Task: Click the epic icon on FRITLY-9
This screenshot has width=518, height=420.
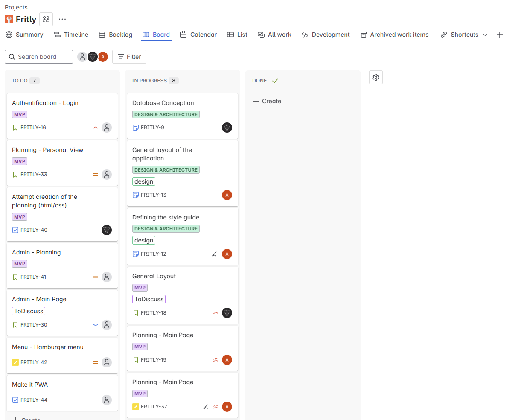Action: tap(135, 127)
